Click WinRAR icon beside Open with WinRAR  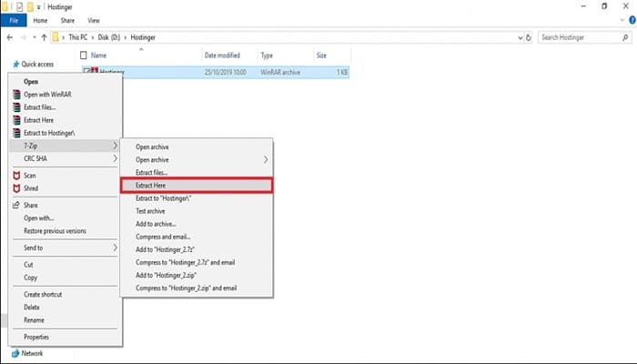[16, 95]
